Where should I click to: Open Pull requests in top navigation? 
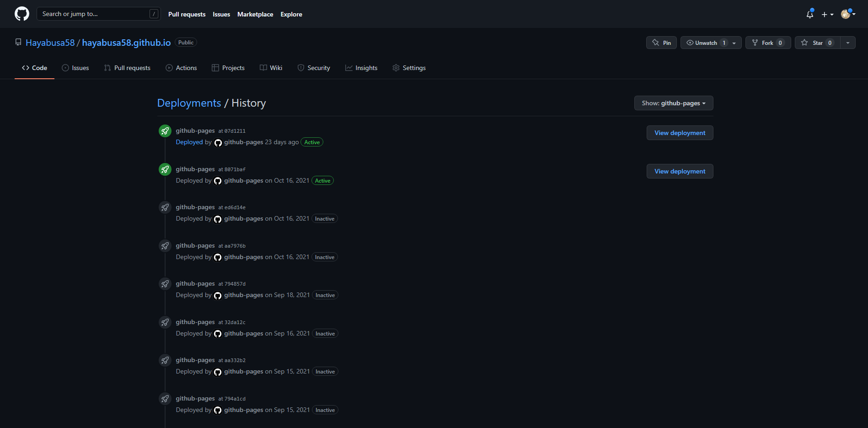tap(187, 14)
